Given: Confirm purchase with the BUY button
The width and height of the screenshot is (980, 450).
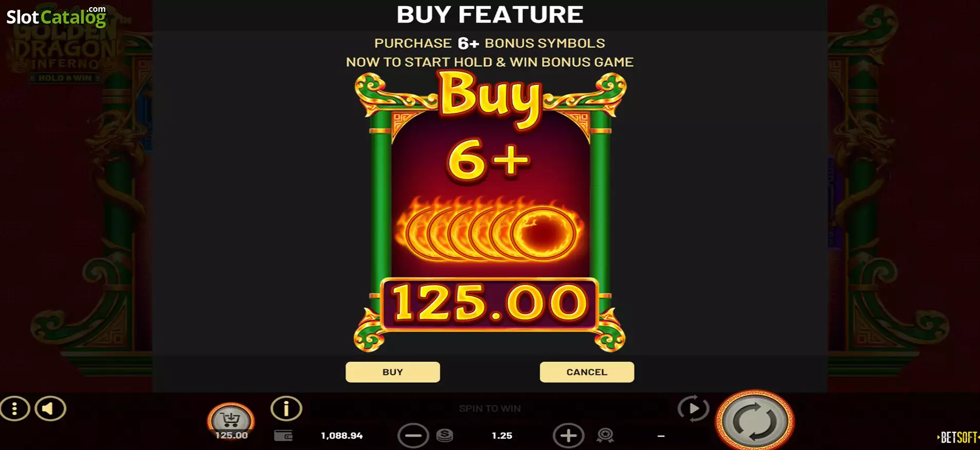Looking at the screenshot, I should tap(393, 372).
